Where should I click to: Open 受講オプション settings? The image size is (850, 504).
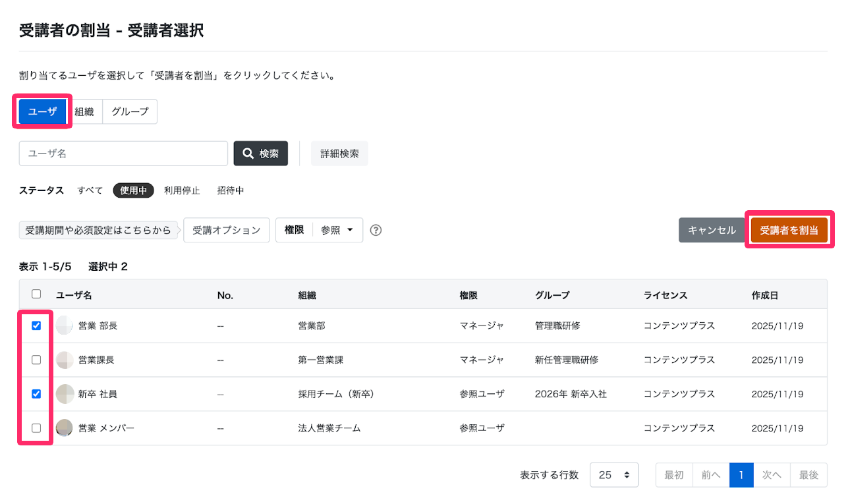click(227, 230)
